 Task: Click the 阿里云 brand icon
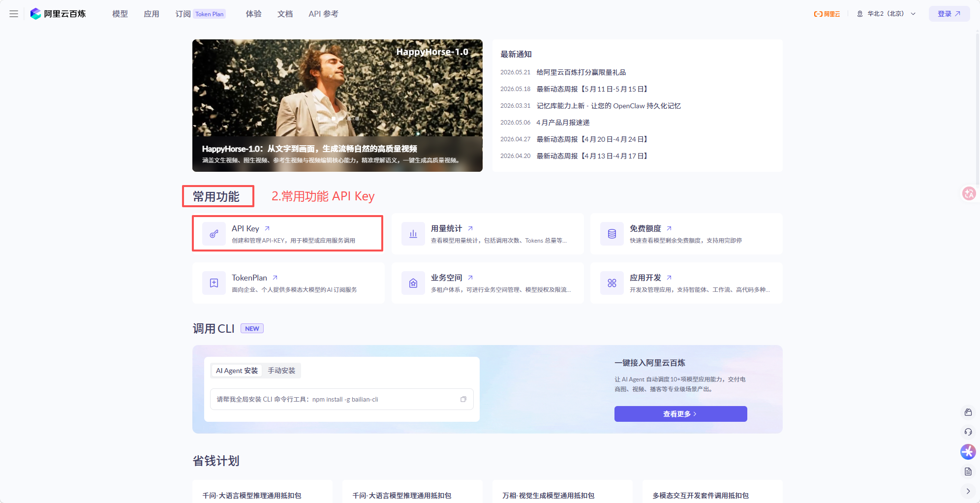pyautogui.click(x=827, y=14)
